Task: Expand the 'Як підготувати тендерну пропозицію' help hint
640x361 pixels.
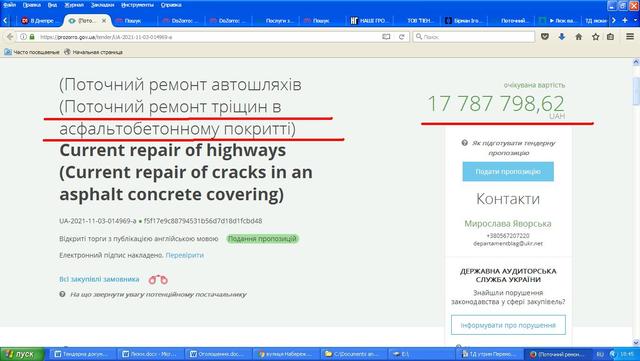Action: tap(509, 148)
